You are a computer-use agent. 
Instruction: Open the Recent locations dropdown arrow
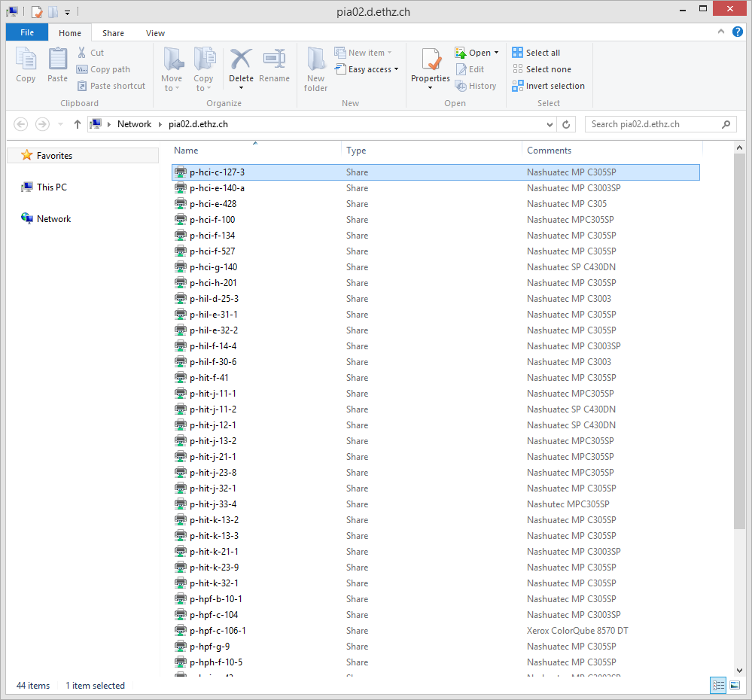click(60, 124)
